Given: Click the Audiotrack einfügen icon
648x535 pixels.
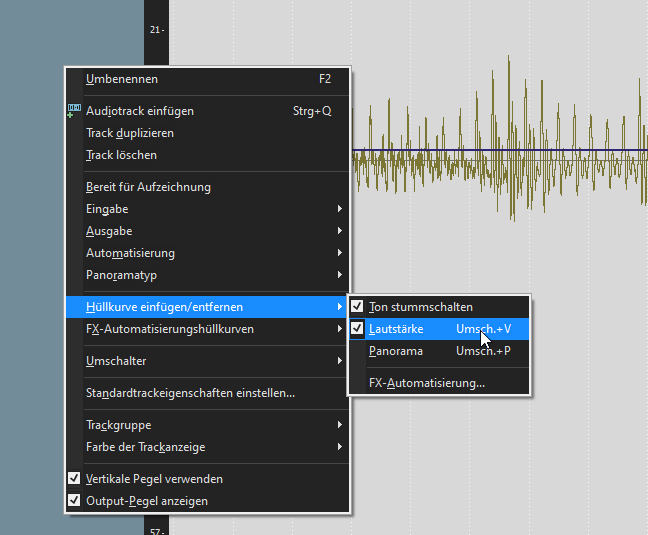Looking at the screenshot, I should point(73,111).
